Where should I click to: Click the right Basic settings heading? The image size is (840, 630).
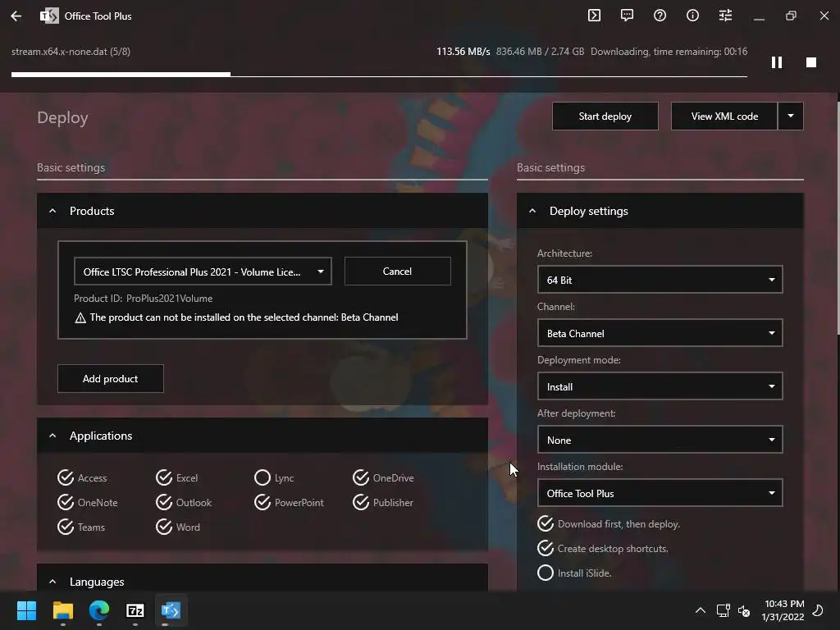[x=550, y=167]
